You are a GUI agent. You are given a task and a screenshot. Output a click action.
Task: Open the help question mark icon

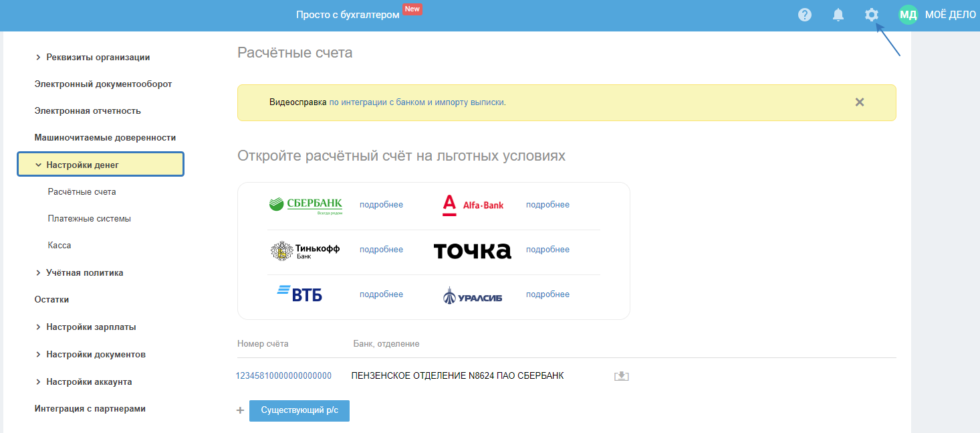805,15
